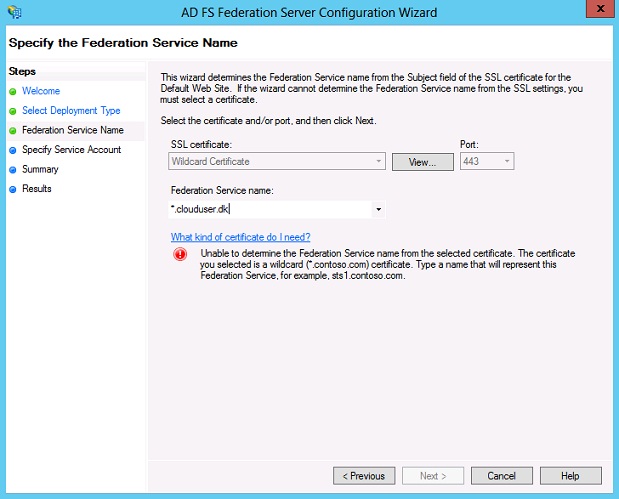
Task: Click the View... certificate button
Action: 422,162
